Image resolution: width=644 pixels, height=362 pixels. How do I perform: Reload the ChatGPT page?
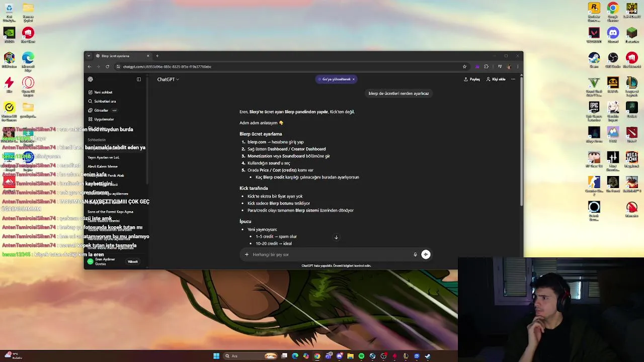coord(107,66)
